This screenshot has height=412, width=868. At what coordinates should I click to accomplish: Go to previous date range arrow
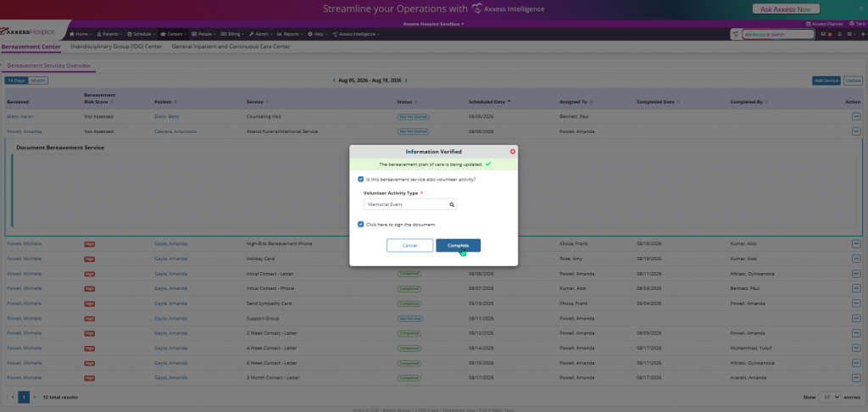pos(334,81)
